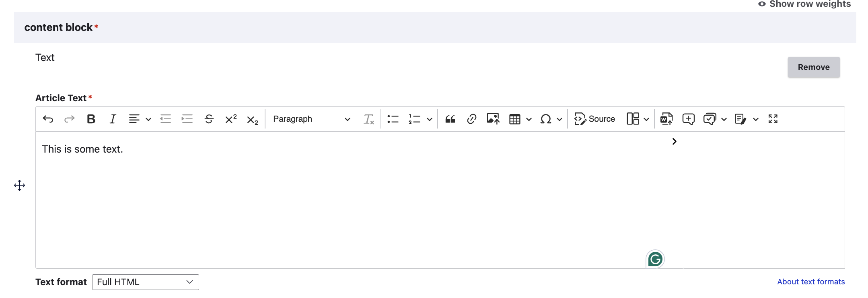Click the text 'This is some text.'

tap(82, 149)
